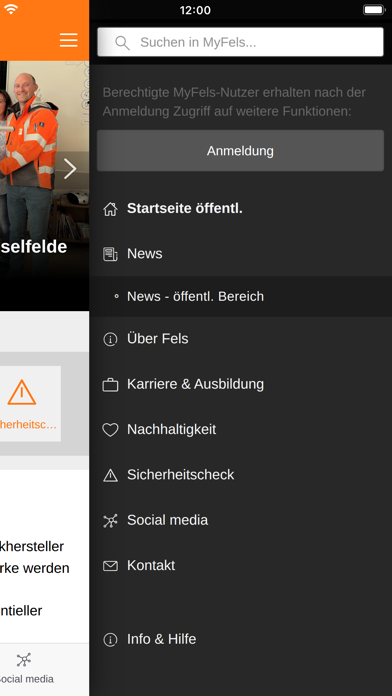Click the envelope icon beside Kontakt
392x696 pixels.
click(110, 566)
